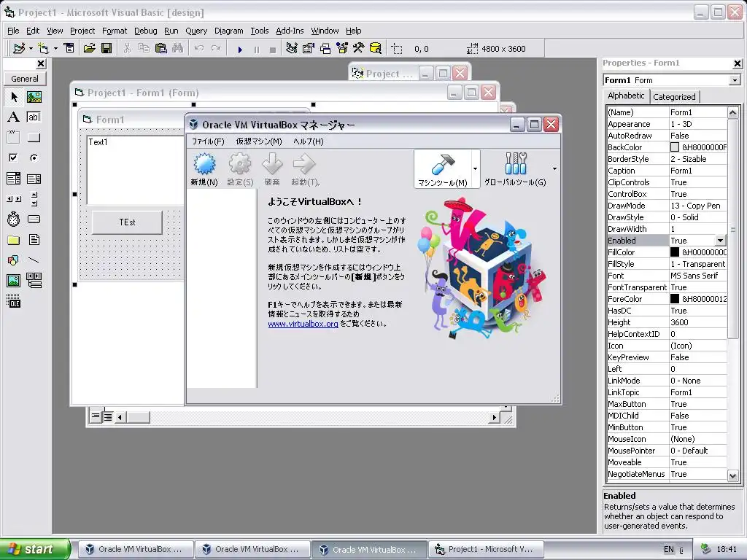747x560 pixels.
Task: Open the ファイル(F) menu in VirtualBox
Action: click(x=208, y=141)
